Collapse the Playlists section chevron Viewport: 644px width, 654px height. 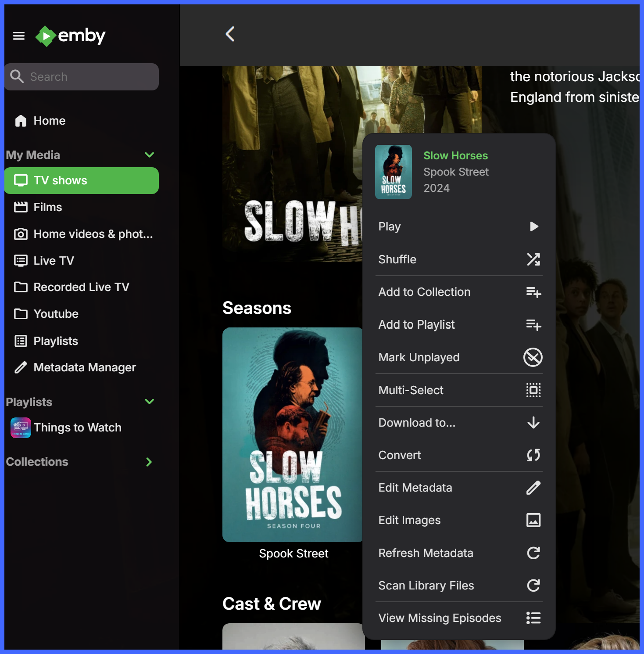149,402
